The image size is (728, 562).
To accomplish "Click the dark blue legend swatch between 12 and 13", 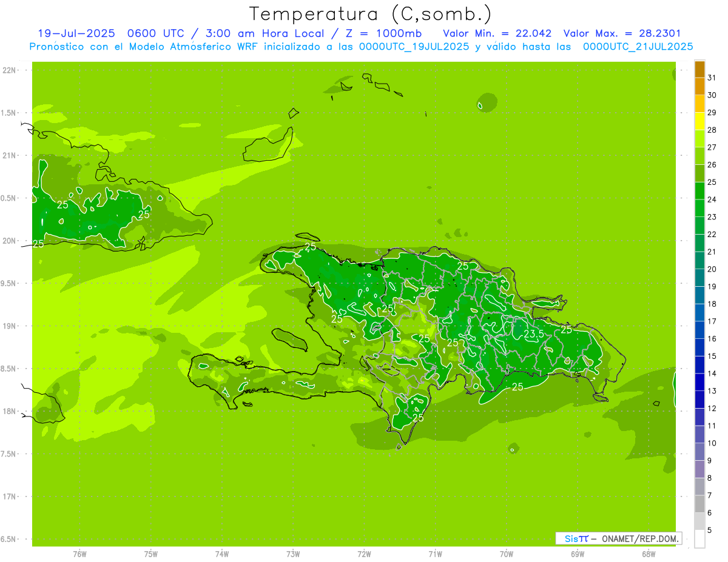I will point(700,400).
